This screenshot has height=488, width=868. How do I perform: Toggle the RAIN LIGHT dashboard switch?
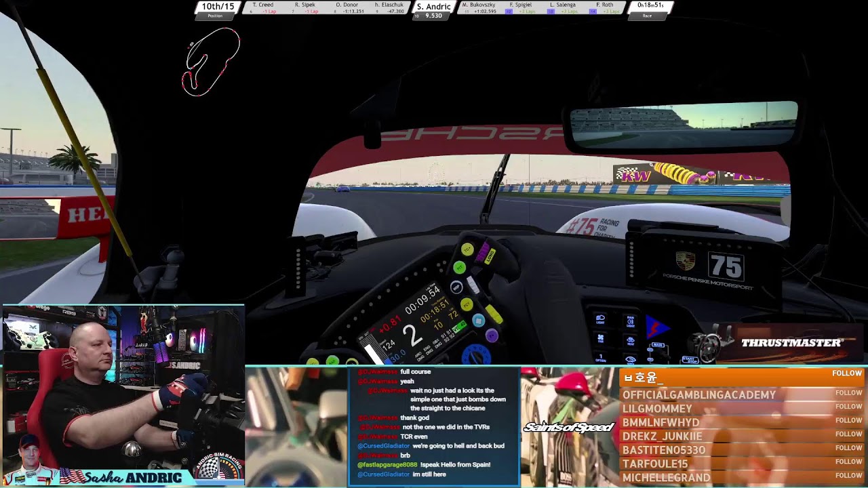[631, 321]
